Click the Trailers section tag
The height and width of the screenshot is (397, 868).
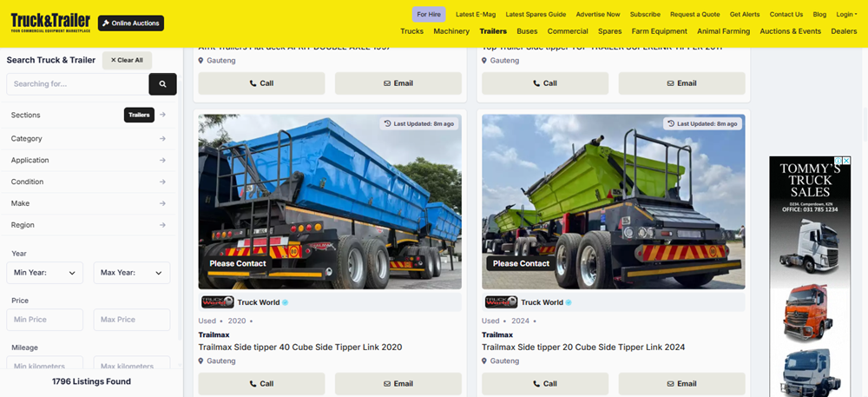139,116
